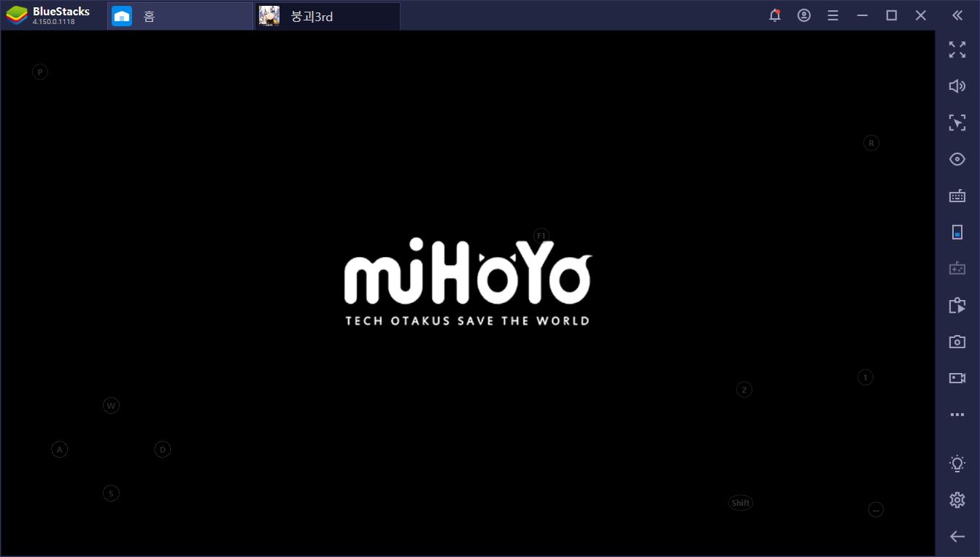The height and width of the screenshot is (557, 980).
Task: Click the volume speaker icon
Action: pos(957,86)
